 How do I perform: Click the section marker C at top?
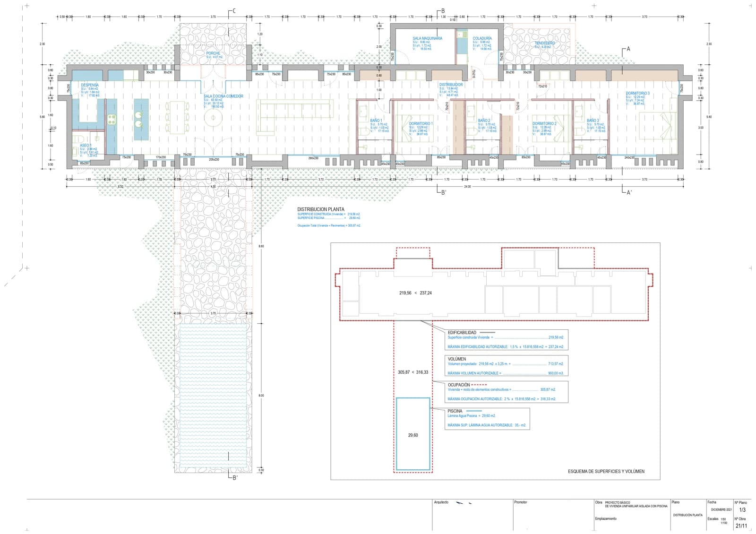pos(233,11)
